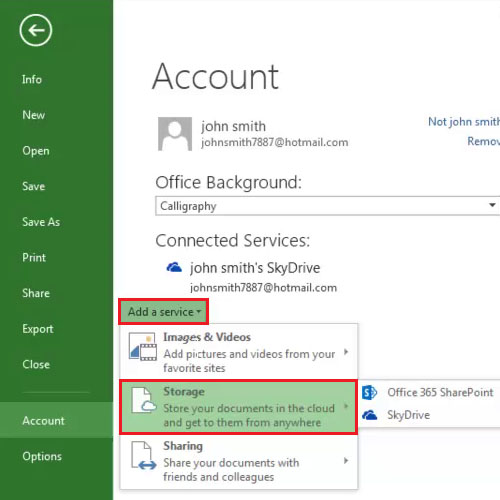
Task: Click the Office 365 SharePoint logo icon
Action: [x=369, y=393]
